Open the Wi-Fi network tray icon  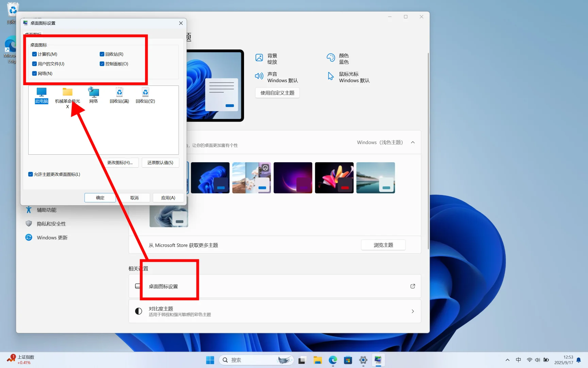click(529, 360)
